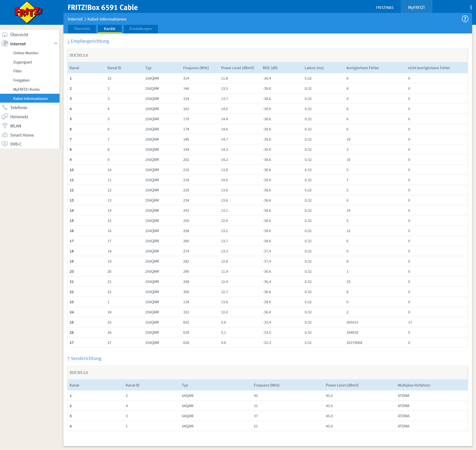Open the Smart Home menu label

point(22,135)
